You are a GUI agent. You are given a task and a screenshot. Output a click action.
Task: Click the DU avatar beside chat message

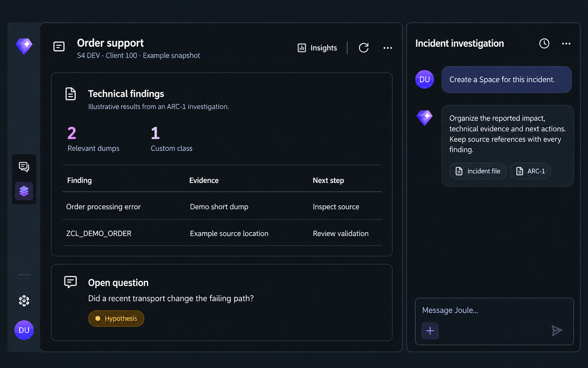coord(425,79)
